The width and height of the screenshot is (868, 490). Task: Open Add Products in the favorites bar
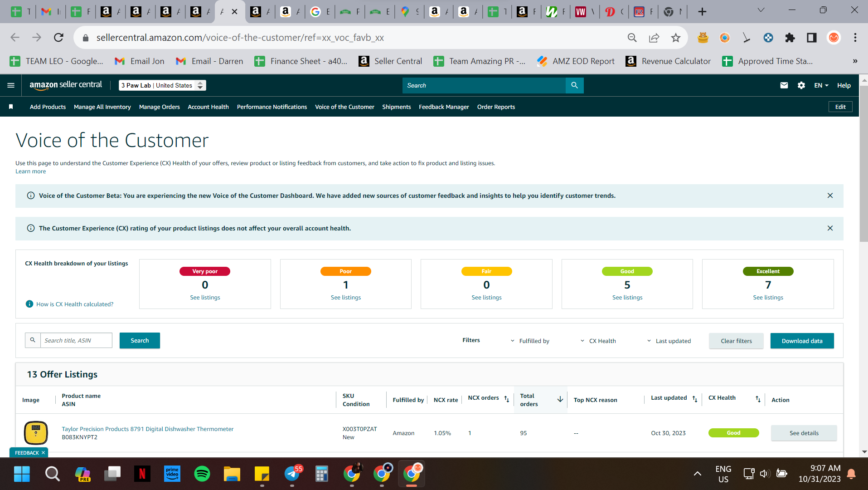coord(48,107)
